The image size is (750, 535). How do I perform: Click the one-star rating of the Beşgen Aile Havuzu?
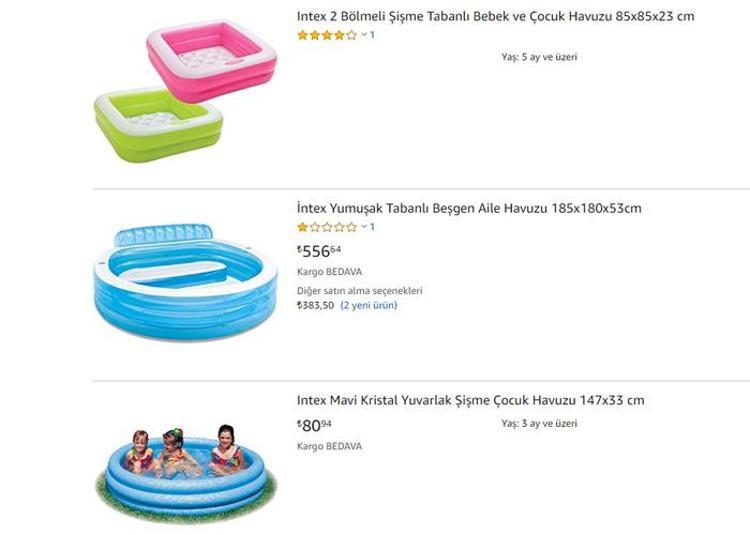(327, 227)
